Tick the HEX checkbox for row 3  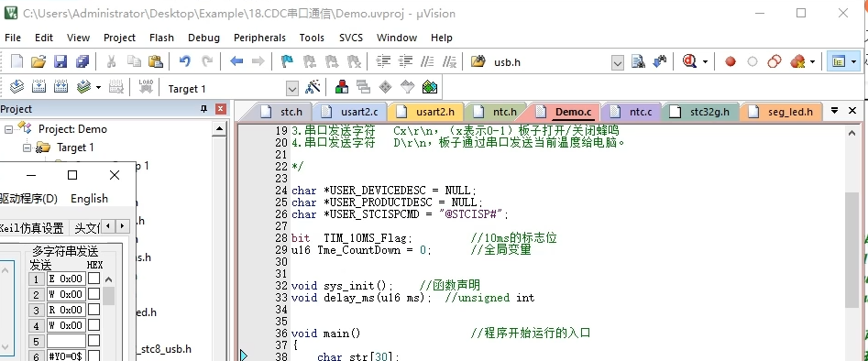[94, 309]
